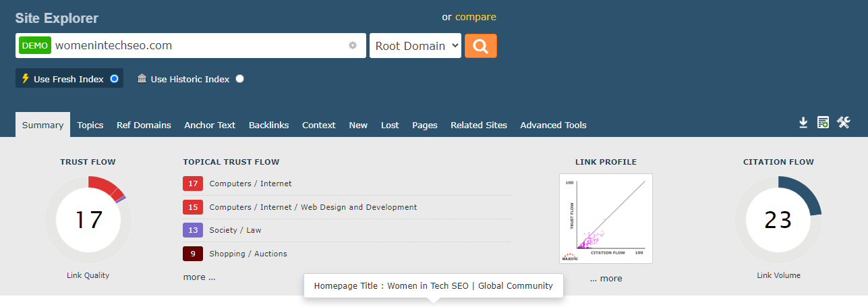Click the Citation Flow 23 donut chart
The image size is (868, 307).
coord(778,220)
